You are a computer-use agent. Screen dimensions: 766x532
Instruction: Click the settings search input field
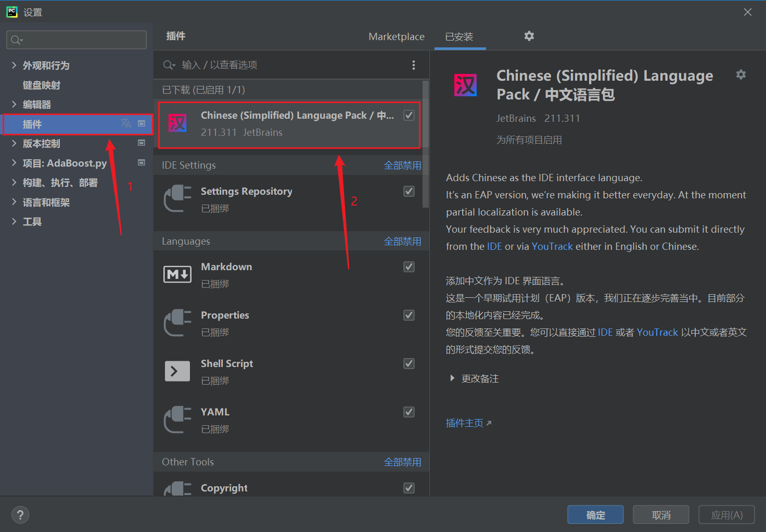(x=76, y=40)
